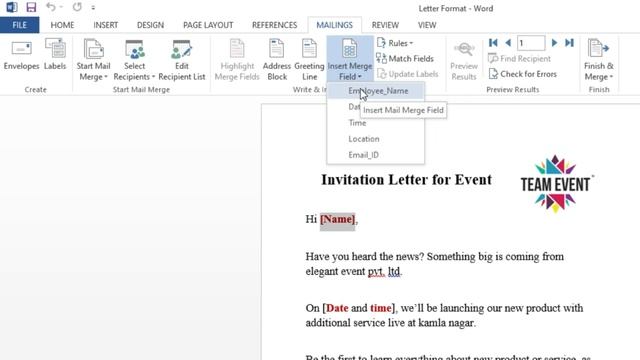640x360 pixels.
Task: Switch to the REVIEW tab
Action: point(385,25)
